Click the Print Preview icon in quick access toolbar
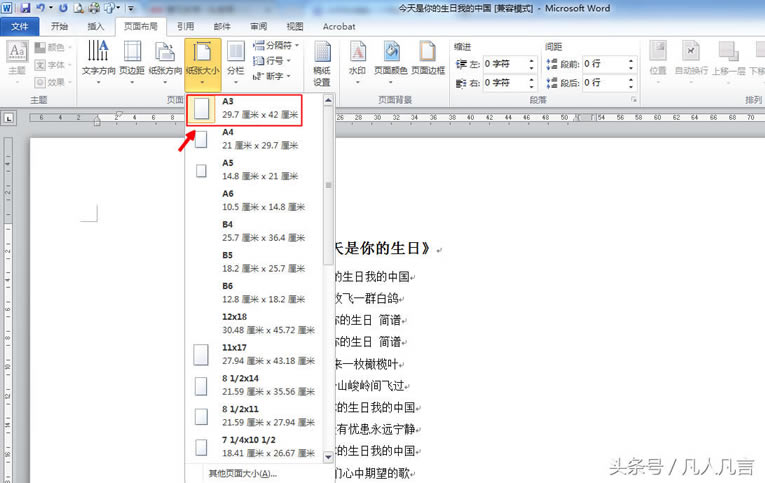 point(79,8)
